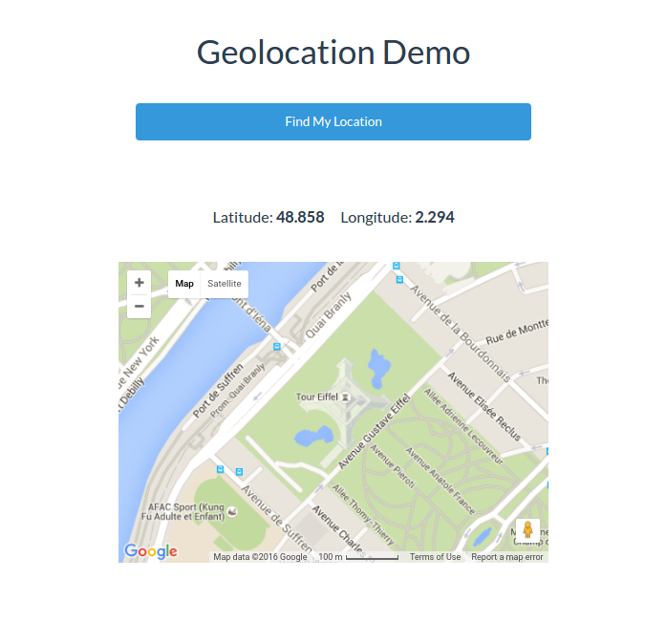The image size is (666, 644).
Task: Click the Geolocation Demo heading
Action: 333,52
